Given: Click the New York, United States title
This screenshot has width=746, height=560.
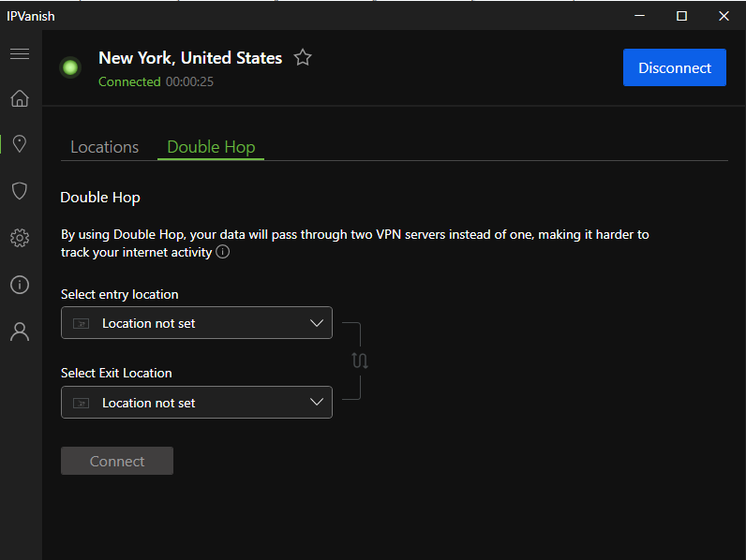Looking at the screenshot, I should tap(190, 58).
